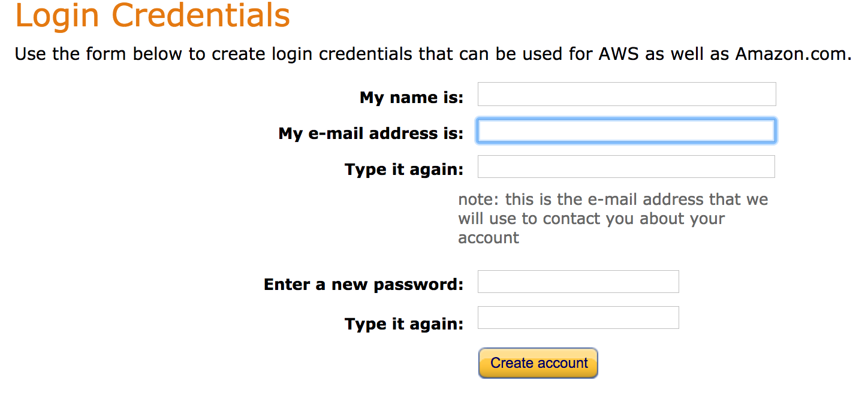868x399 pixels.
Task: Click "Type it again:" label below e-mail address
Action: point(403,170)
